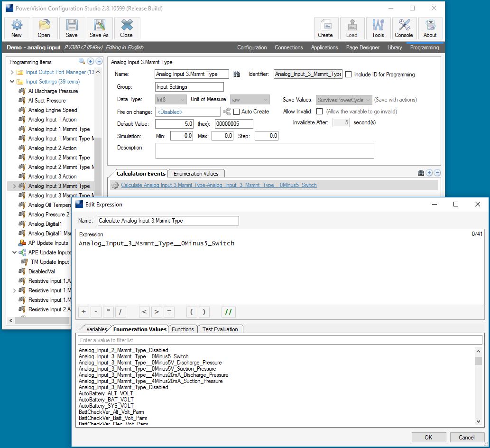This screenshot has width=490, height=448.
Task: Collapse the Input Settings tree group
Action: pos(12,82)
